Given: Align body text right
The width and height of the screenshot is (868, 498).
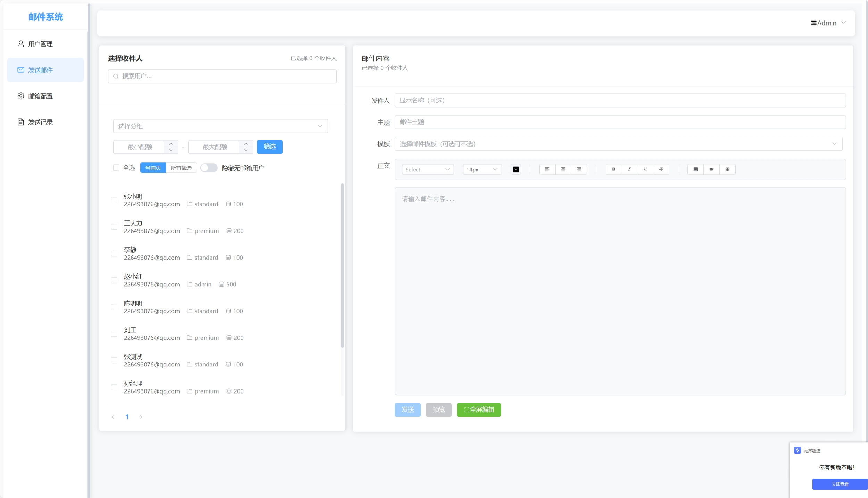Looking at the screenshot, I should pyautogui.click(x=579, y=169).
